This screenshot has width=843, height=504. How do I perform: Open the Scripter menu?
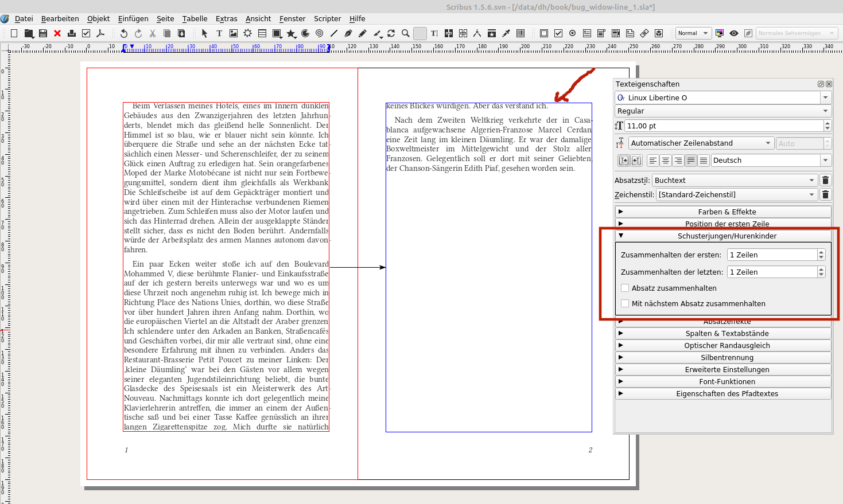click(327, 18)
